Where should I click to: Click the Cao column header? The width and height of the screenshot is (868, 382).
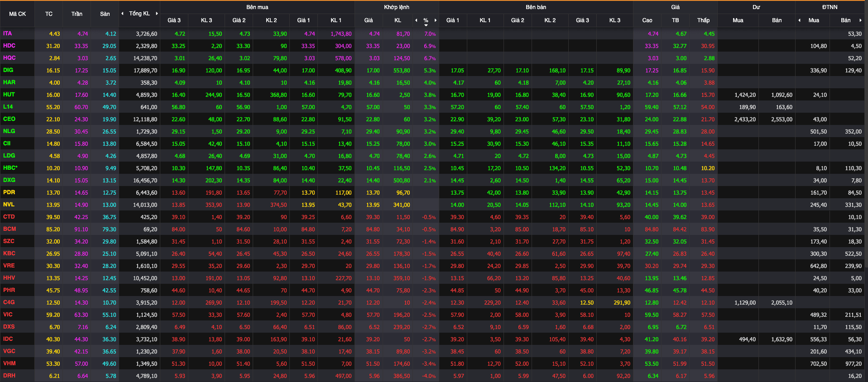pos(647,20)
